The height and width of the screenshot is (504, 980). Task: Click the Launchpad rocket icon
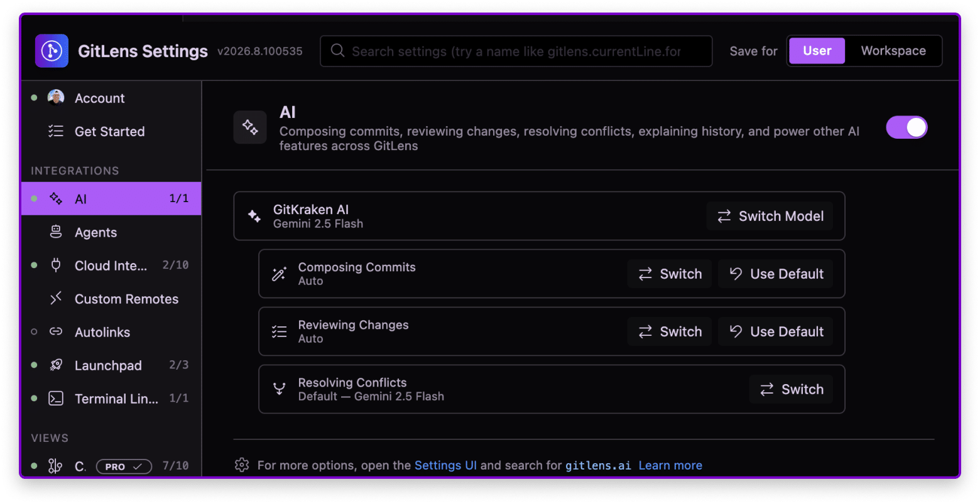tap(56, 365)
